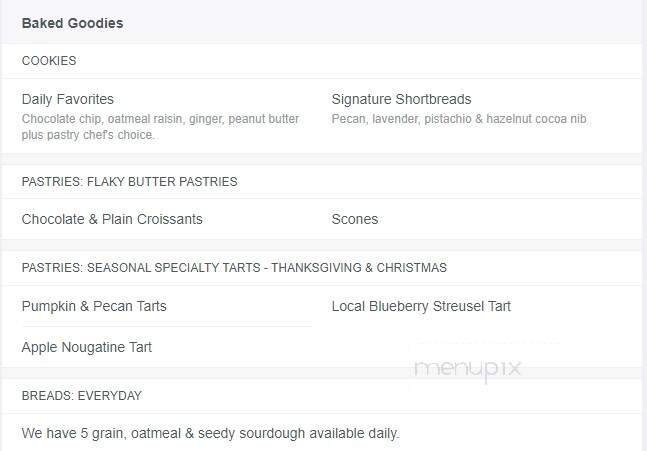Image resolution: width=647 pixels, height=451 pixels.
Task: Click the pecan lavender pistachio description
Action: tap(459, 119)
